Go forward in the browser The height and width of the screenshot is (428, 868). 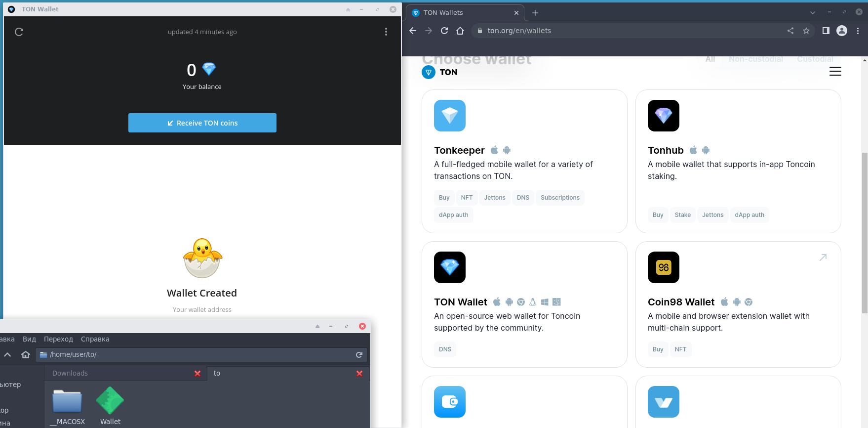[x=429, y=31]
